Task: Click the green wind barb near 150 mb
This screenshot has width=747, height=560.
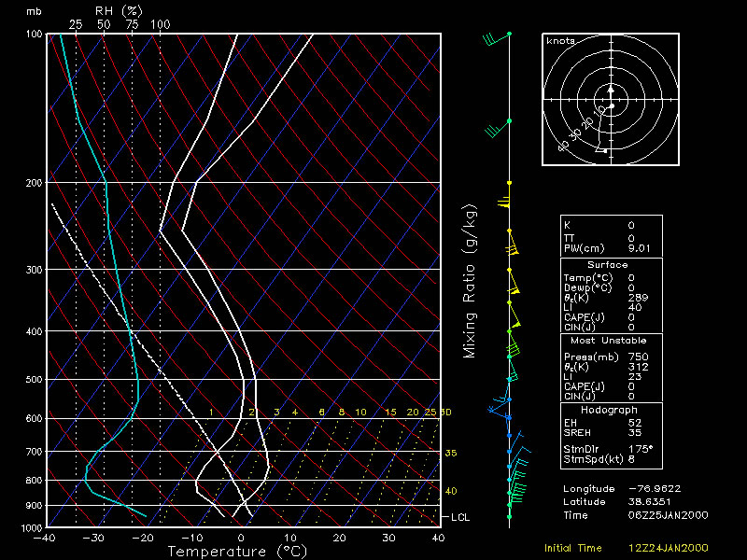Action: [498, 128]
